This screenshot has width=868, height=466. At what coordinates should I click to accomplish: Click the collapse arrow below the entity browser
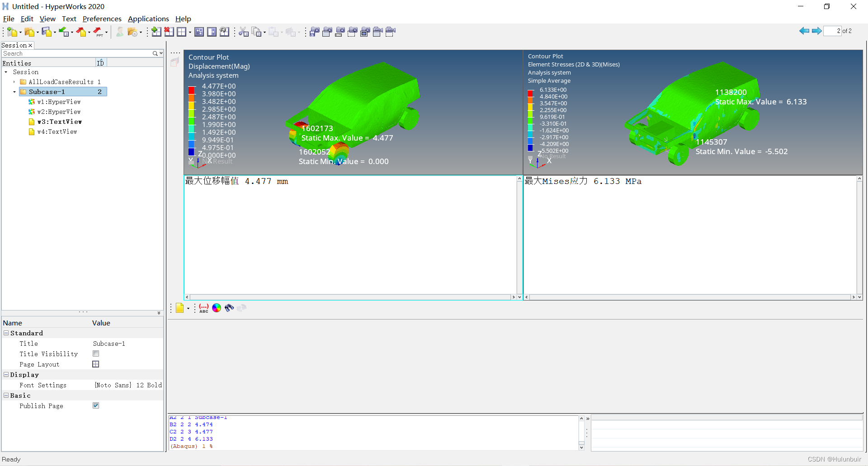click(x=159, y=313)
